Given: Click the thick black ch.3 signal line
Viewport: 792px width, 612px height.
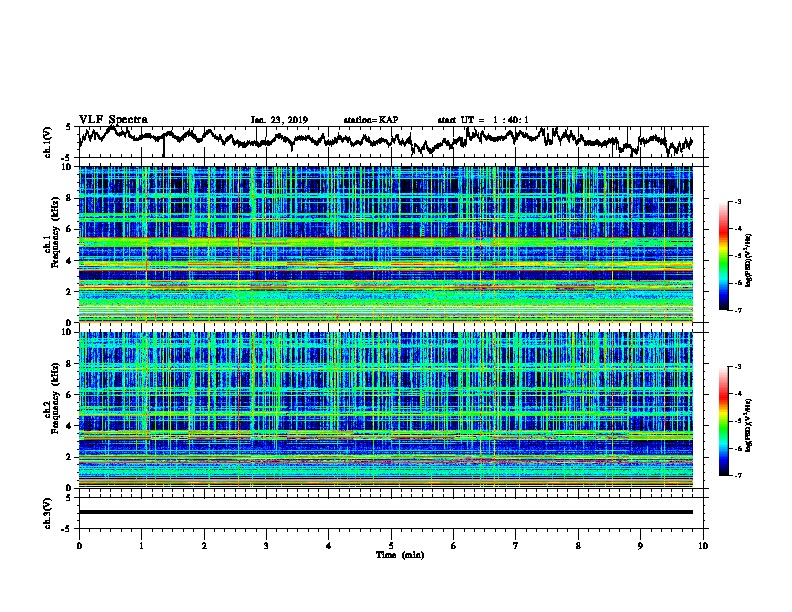Looking at the screenshot, I should (x=385, y=512).
